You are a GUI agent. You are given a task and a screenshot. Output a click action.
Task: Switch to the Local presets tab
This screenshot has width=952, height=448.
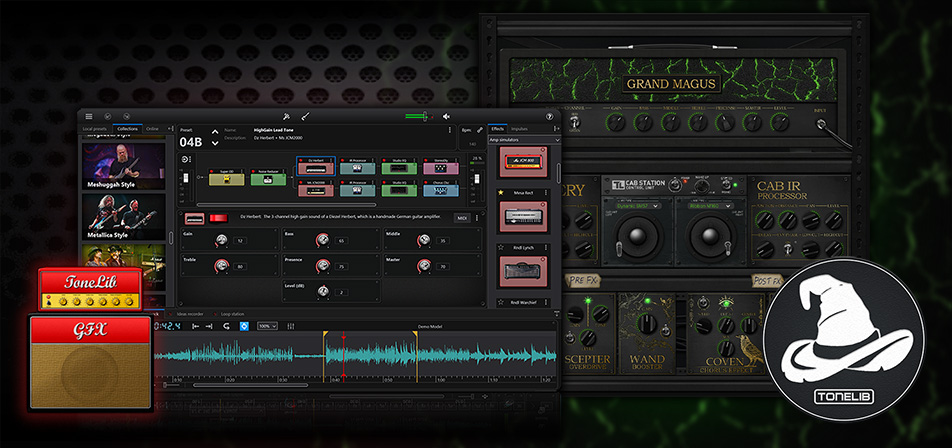[96, 129]
